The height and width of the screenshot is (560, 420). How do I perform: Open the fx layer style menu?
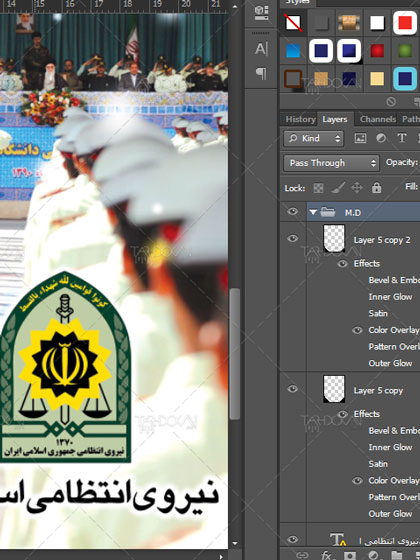(x=326, y=555)
